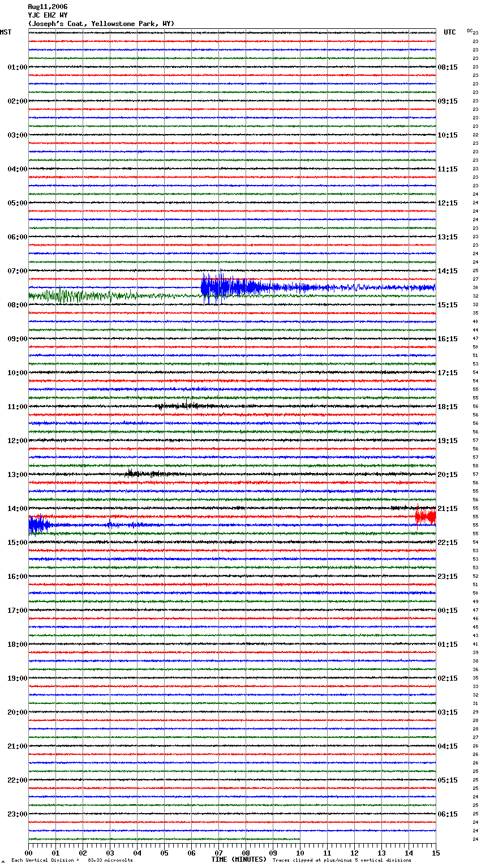
Task: Click the 21:15 UTC time label
Action: coord(448,509)
